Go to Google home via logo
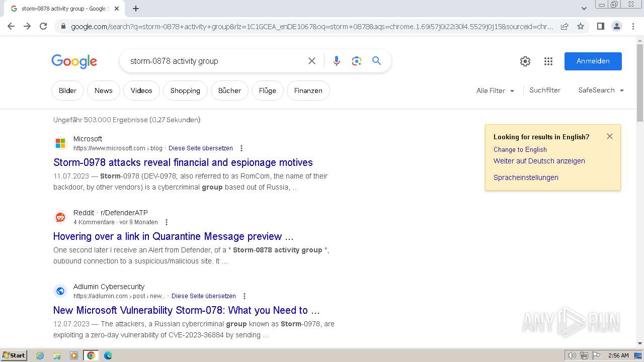 pos(74,61)
